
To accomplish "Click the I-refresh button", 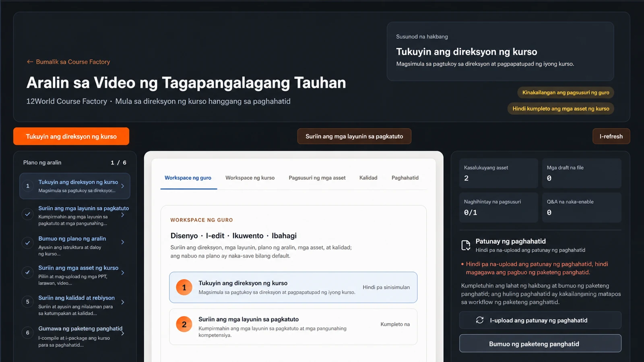I will [611, 136].
